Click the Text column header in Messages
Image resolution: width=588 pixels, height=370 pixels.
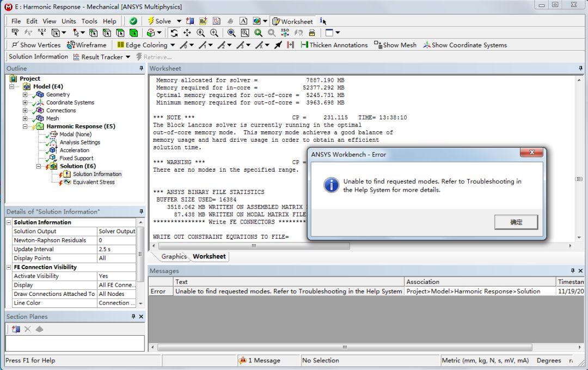tap(289, 282)
